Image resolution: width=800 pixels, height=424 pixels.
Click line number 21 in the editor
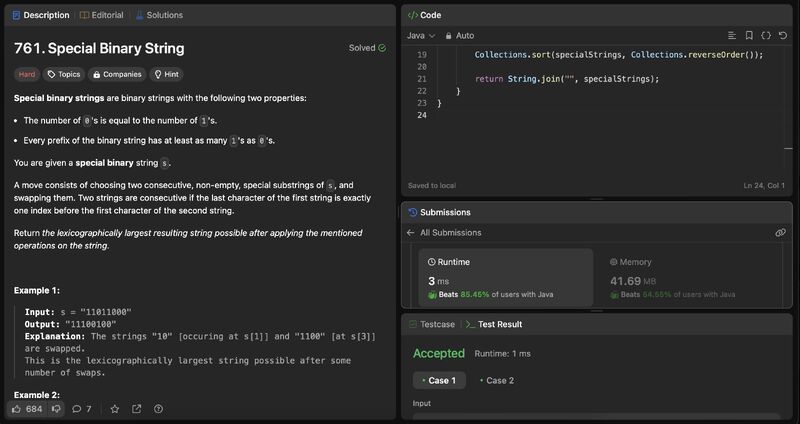[421, 79]
